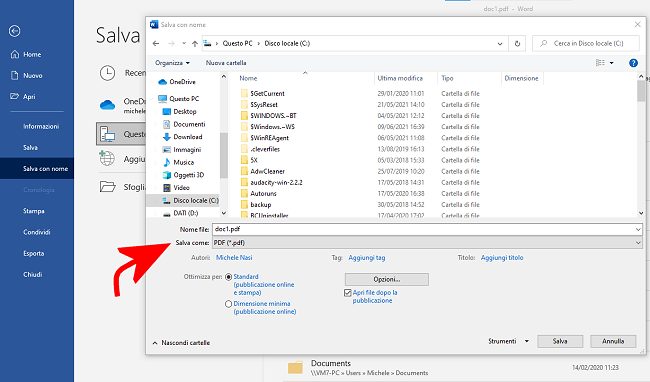Click Aggiungi tag link

point(367,258)
